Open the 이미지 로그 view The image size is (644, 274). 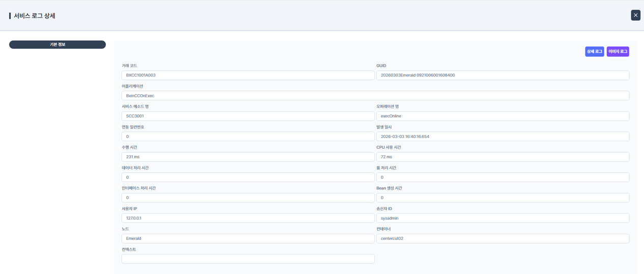[x=618, y=51]
